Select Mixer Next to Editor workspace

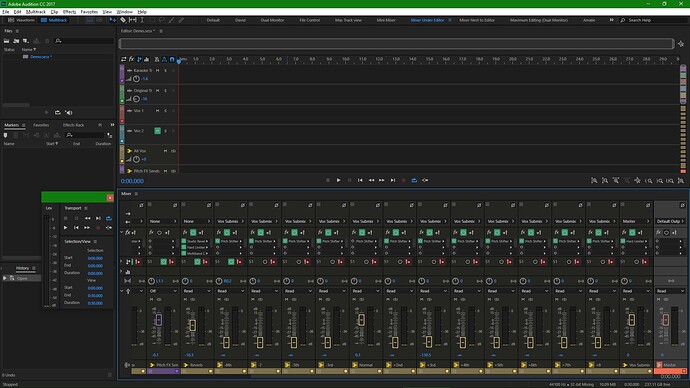pyautogui.click(x=477, y=20)
